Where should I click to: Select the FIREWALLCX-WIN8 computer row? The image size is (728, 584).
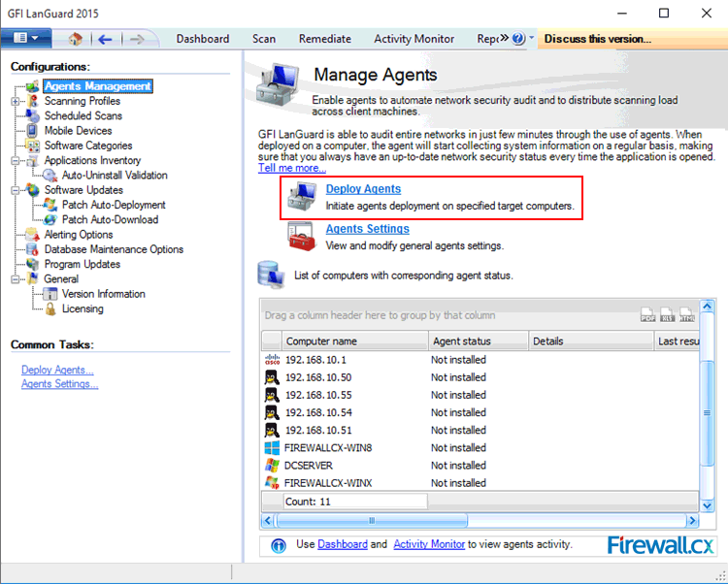click(x=480, y=447)
